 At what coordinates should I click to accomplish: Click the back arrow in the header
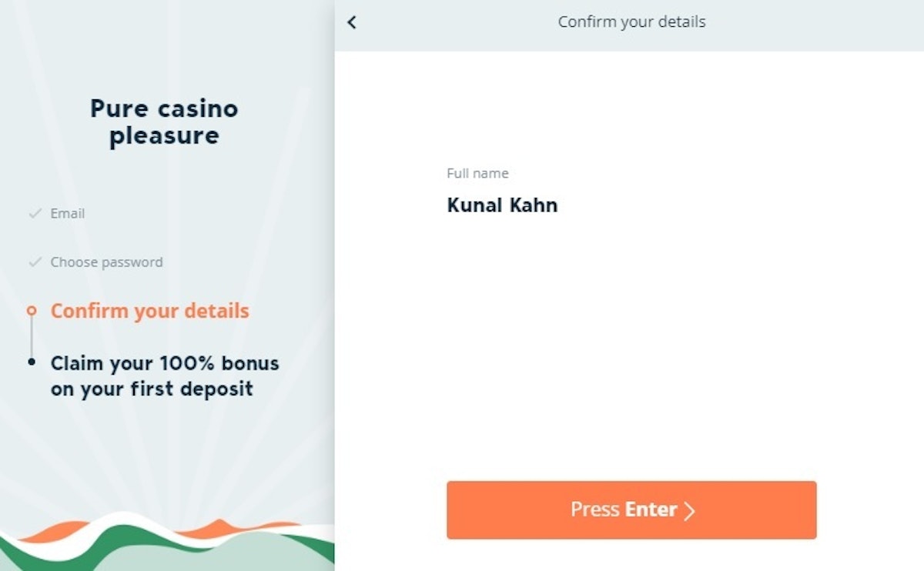pyautogui.click(x=352, y=22)
